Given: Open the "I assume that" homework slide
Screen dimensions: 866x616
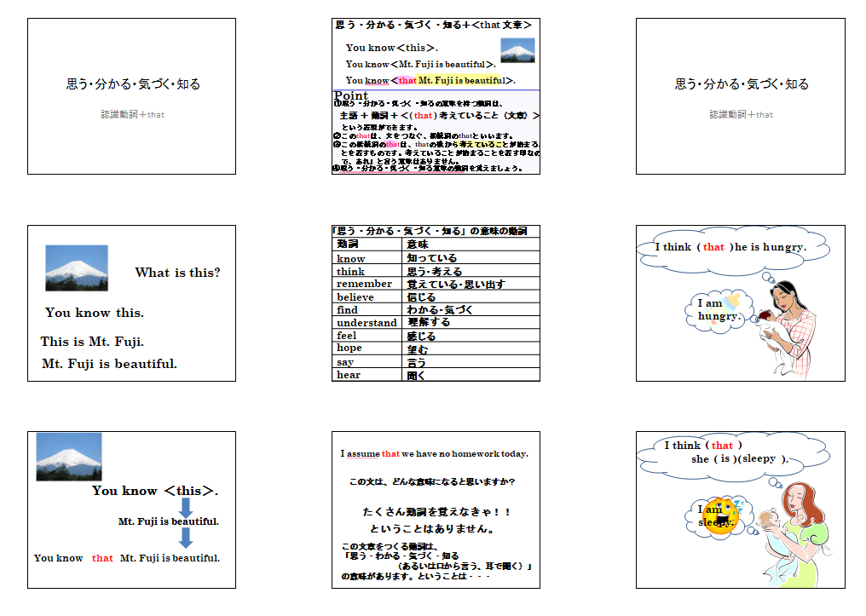Looking at the screenshot, I should click(x=436, y=510).
